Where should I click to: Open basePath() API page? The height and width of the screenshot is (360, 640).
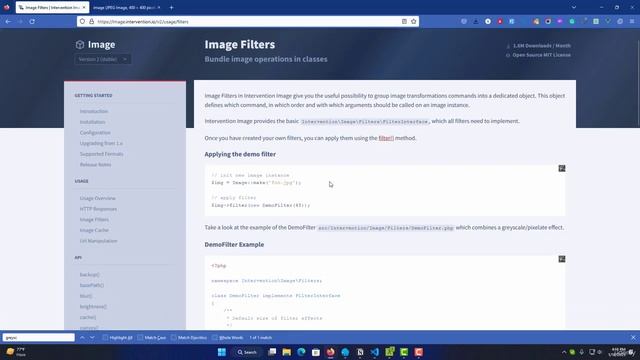[x=92, y=285]
